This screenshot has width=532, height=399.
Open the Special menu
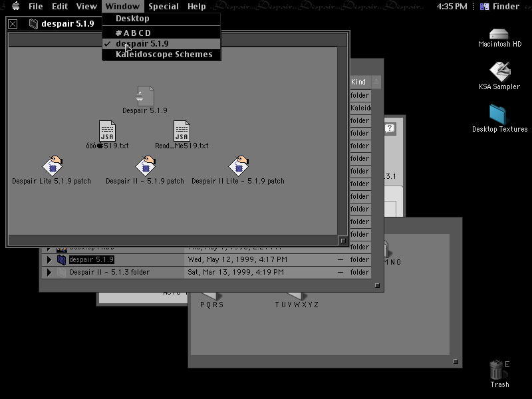164,6
